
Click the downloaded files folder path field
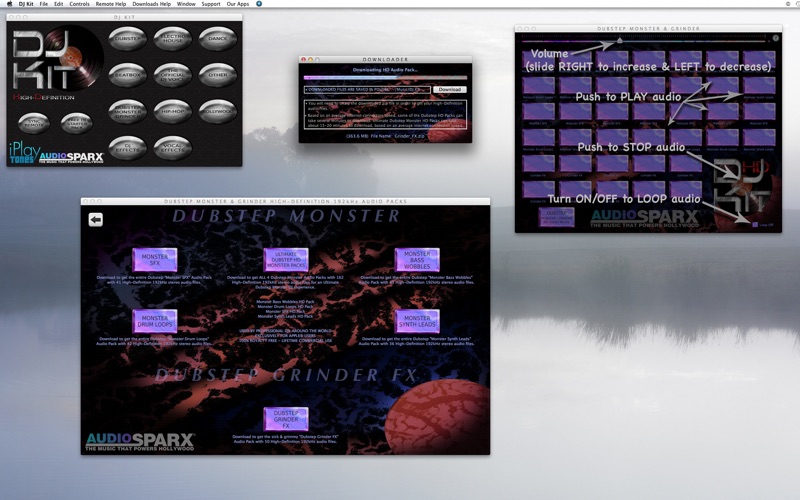pyautogui.click(x=367, y=89)
